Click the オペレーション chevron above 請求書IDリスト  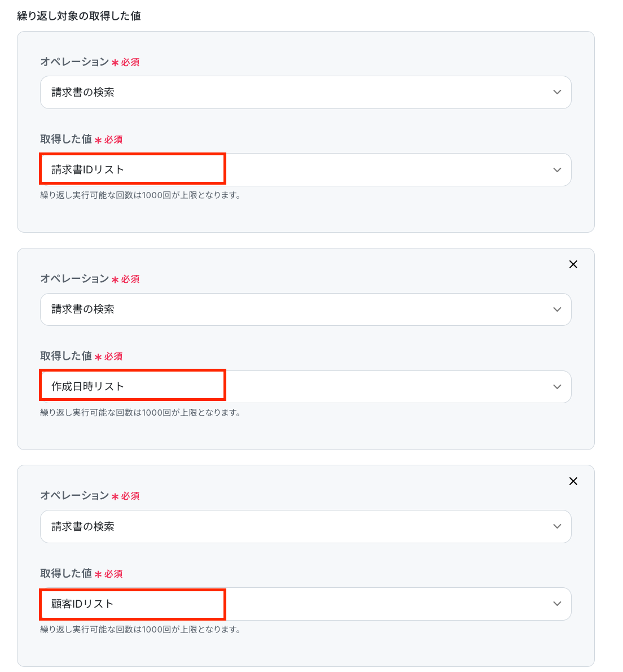click(557, 92)
